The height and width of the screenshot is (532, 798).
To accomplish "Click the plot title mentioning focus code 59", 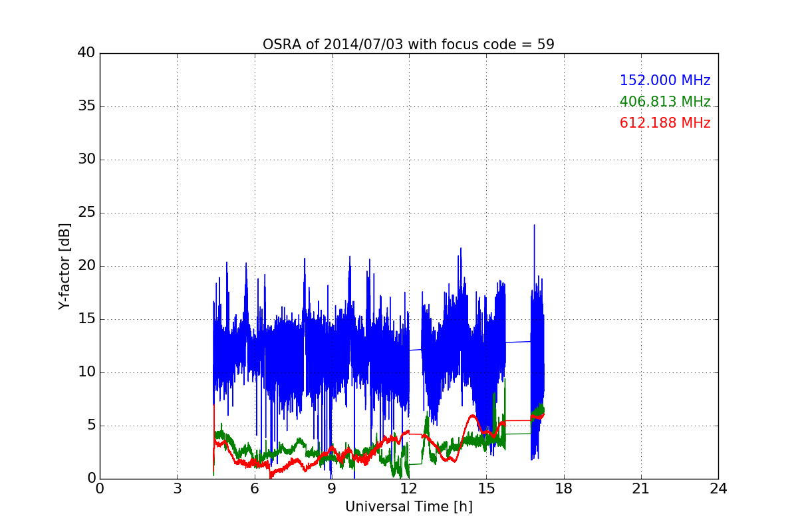I will [408, 45].
